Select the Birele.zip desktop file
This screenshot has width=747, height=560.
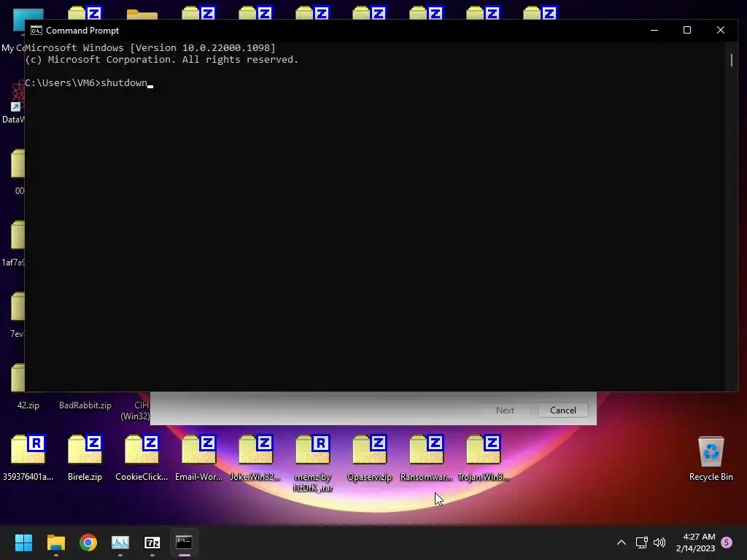click(x=85, y=458)
